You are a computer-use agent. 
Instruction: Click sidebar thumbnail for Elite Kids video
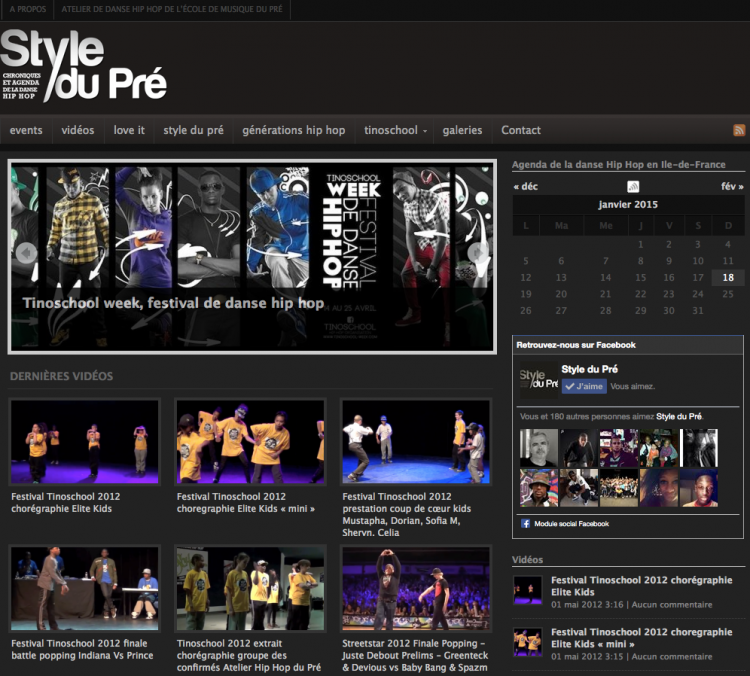tap(528, 590)
